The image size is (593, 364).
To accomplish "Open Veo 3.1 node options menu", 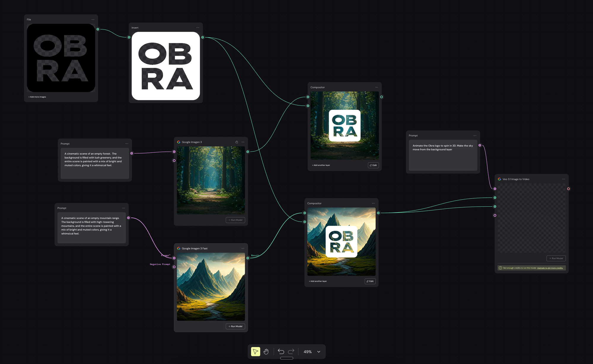I will pos(563,179).
